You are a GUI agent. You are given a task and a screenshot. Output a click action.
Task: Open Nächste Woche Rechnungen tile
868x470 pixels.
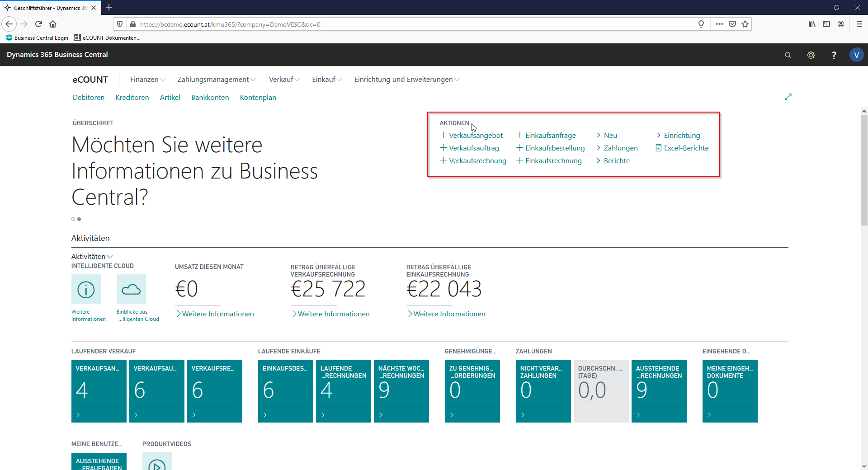tap(401, 391)
